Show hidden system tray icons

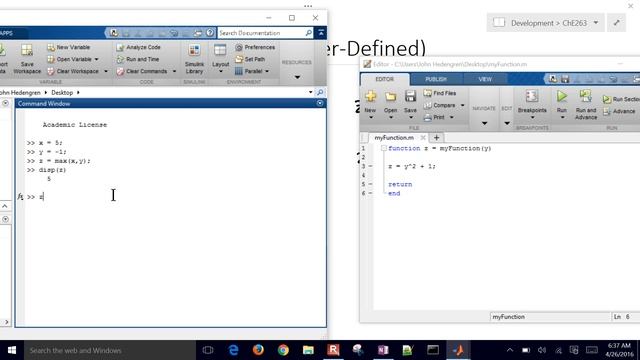pos(510,350)
